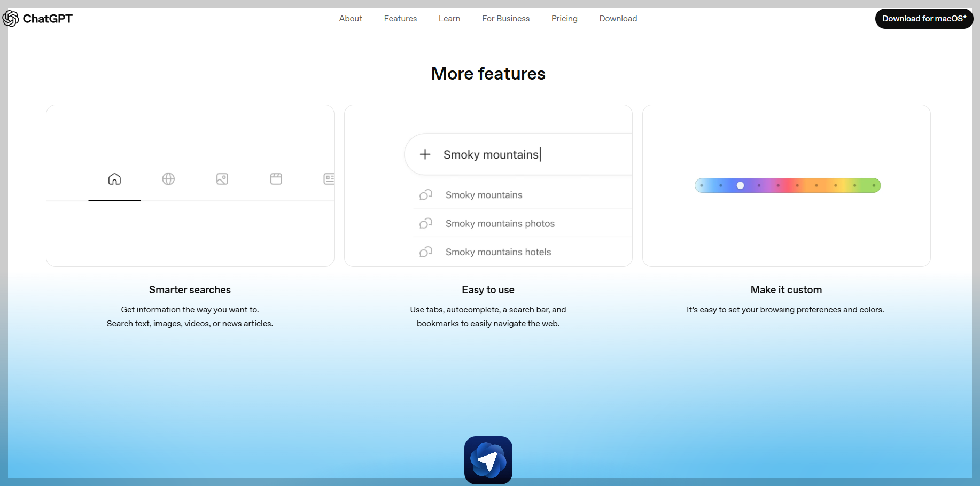The width and height of the screenshot is (980, 486).
Task: Click the plus icon in the search bar
Action: pyautogui.click(x=425, y=154)
